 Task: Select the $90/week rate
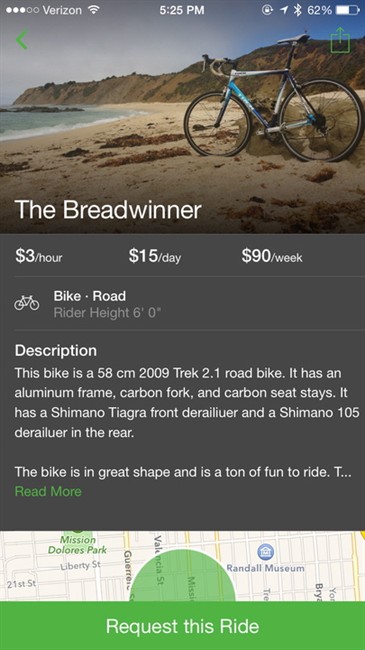pyautogui.click(x=272, y=256)
